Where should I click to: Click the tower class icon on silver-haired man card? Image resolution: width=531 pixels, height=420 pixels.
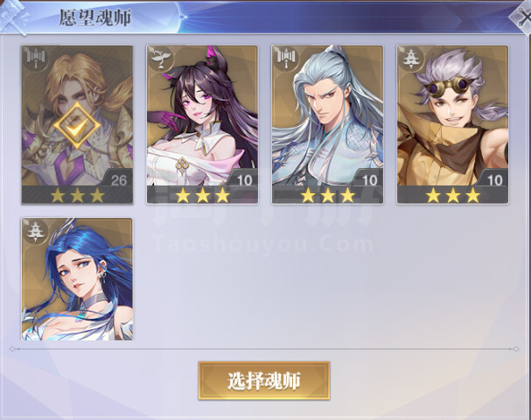285,59
